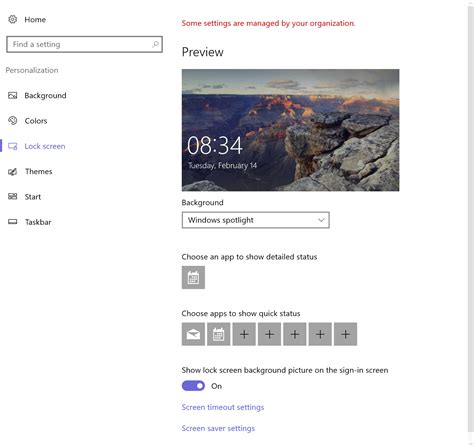Image resolution: width=474 pixels, height=447 pixels.
Task: Add app in second plus quick status slot
Action: (269, 334)
